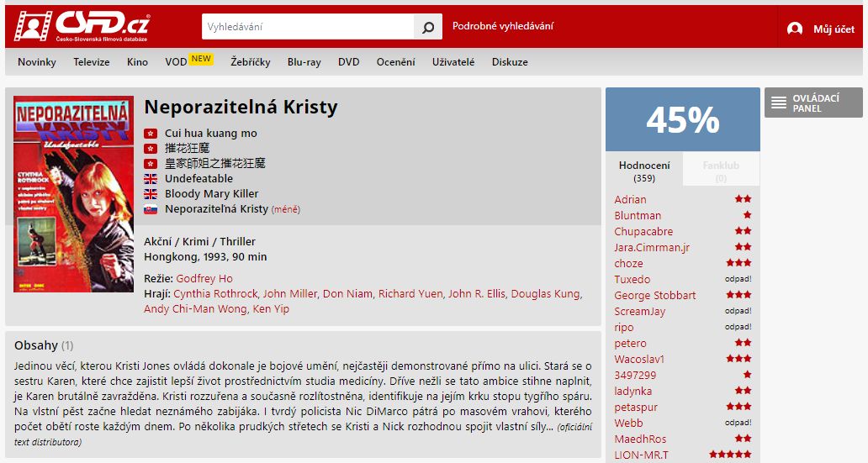Select the Hodnocení (359) tab
The image size is (868, 463).
[644, 171]
